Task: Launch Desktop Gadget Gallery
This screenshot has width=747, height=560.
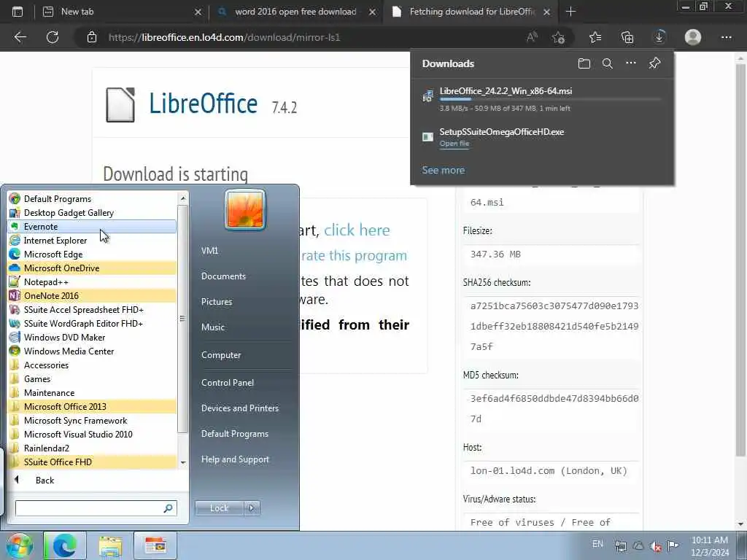Action: pyautogui.click(x=92, y=213)
